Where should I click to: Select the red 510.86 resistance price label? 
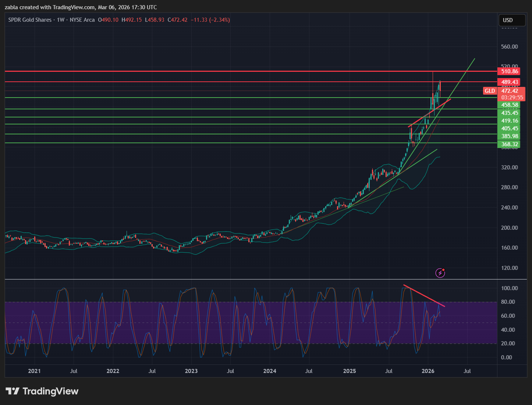510,71
